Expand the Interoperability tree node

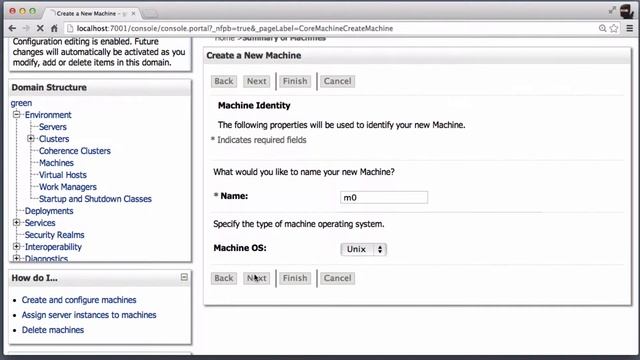(x=16, y=247)
